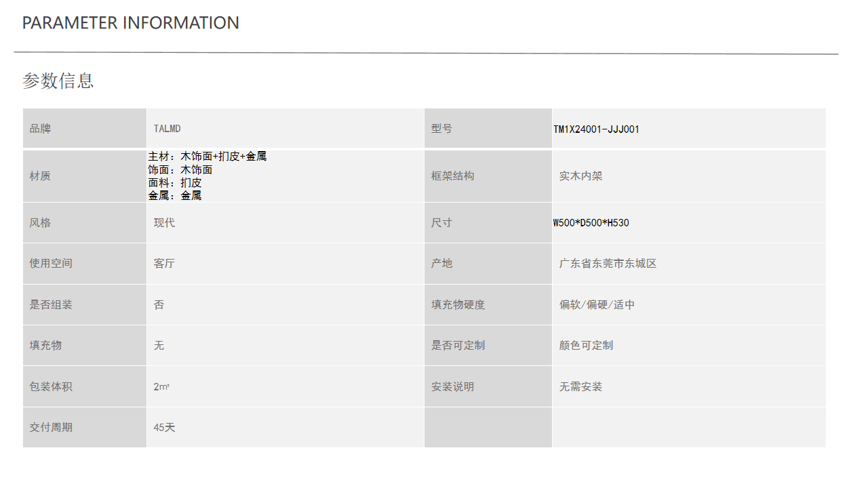This screenshot has width=868, height=488.
Task: Select the TALMD brand value
Action: 167,129
